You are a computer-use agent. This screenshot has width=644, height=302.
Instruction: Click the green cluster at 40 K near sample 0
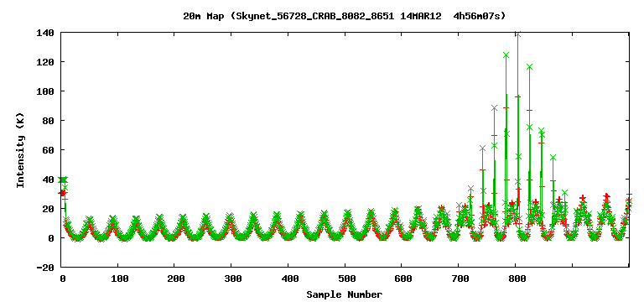coord(63,180)
